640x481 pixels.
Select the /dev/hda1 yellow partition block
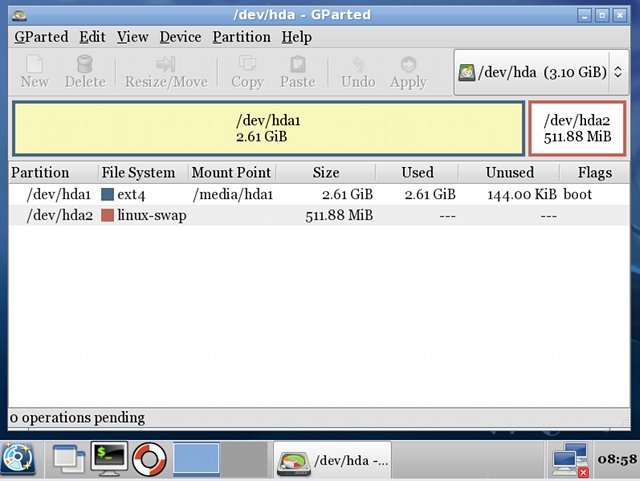pyautogui.click(x=268, y=128)
